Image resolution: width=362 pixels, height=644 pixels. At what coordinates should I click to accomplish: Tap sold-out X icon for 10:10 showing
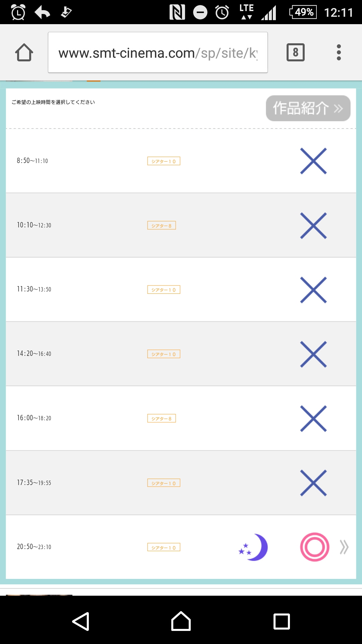(x=313, y=225)
